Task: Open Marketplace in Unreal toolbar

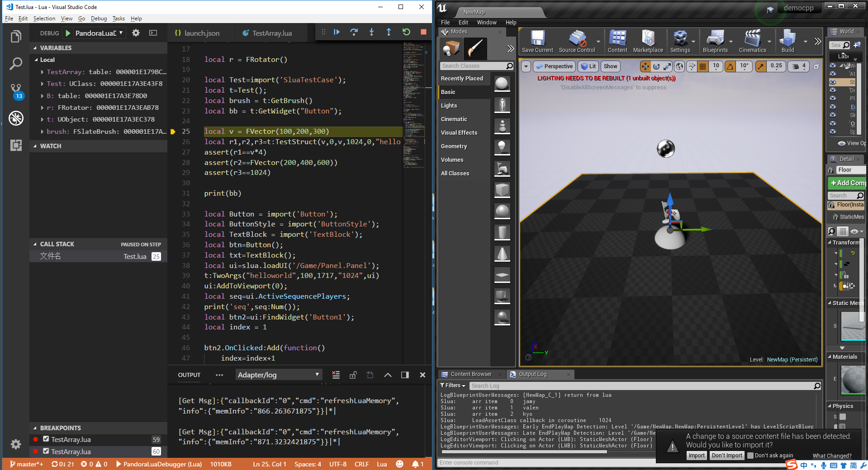Action: click(648, 41)
